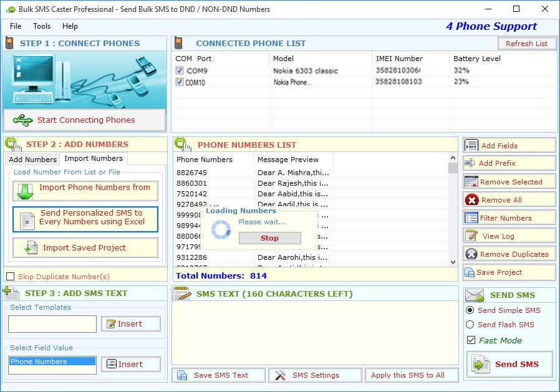
Task: Click the Battery Level column header
Action: pos(503,59)
